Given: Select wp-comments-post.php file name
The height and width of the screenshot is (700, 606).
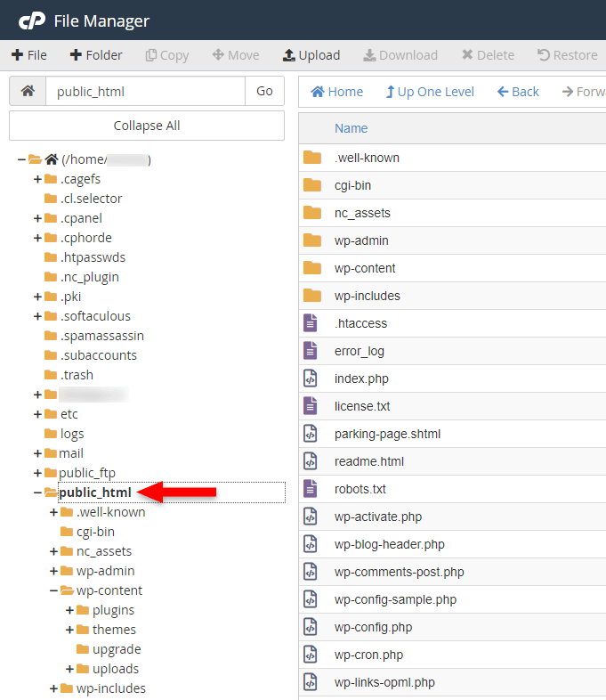Looking at the screenshot, I should (x=399, y=573).
